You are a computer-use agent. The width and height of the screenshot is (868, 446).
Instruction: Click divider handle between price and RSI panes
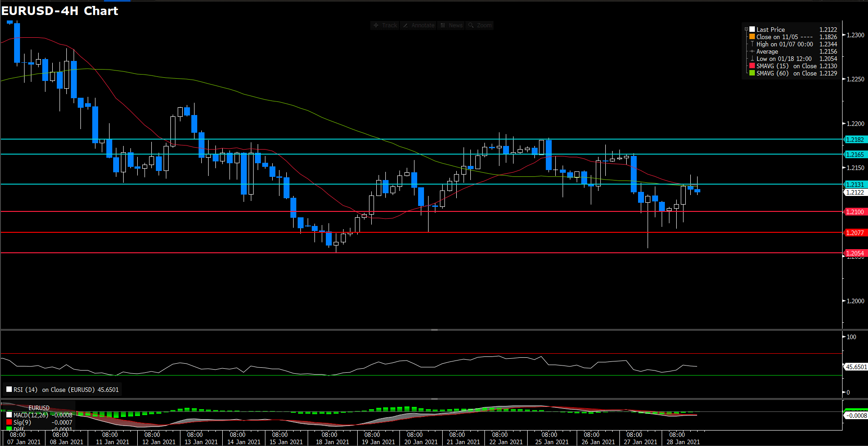coord(434,330)
